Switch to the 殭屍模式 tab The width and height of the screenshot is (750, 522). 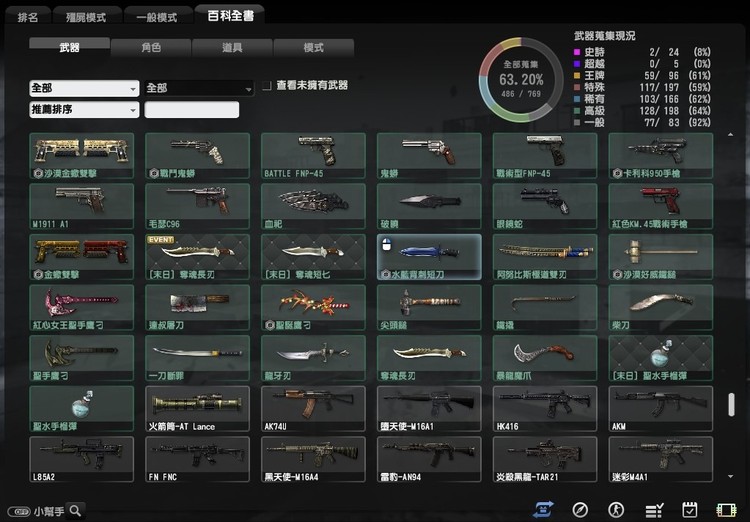pos(87,17)
